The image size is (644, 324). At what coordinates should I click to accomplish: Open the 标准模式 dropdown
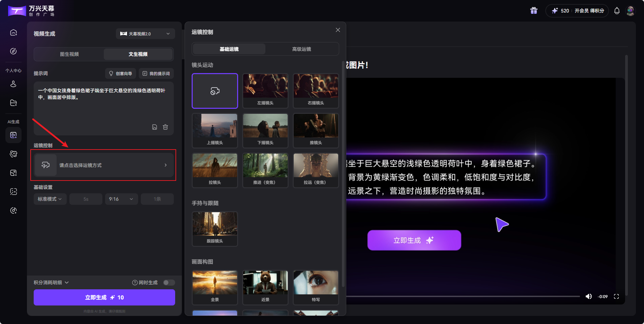(50, 199)
